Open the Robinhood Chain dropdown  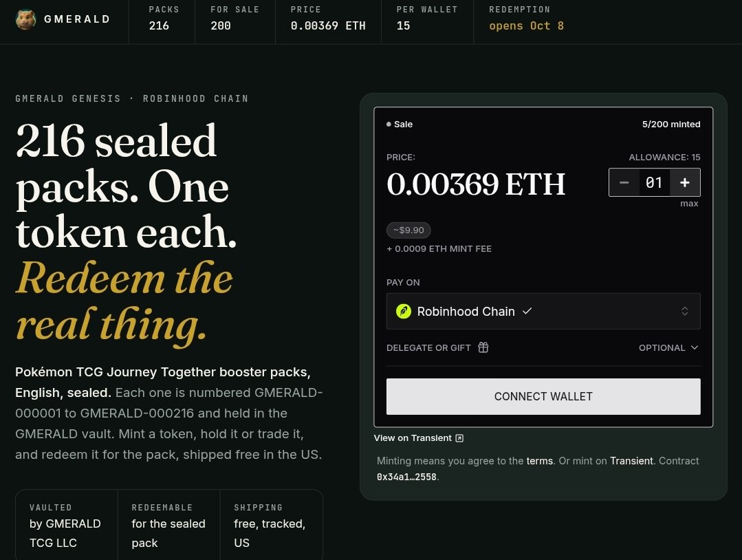point(543,311)
